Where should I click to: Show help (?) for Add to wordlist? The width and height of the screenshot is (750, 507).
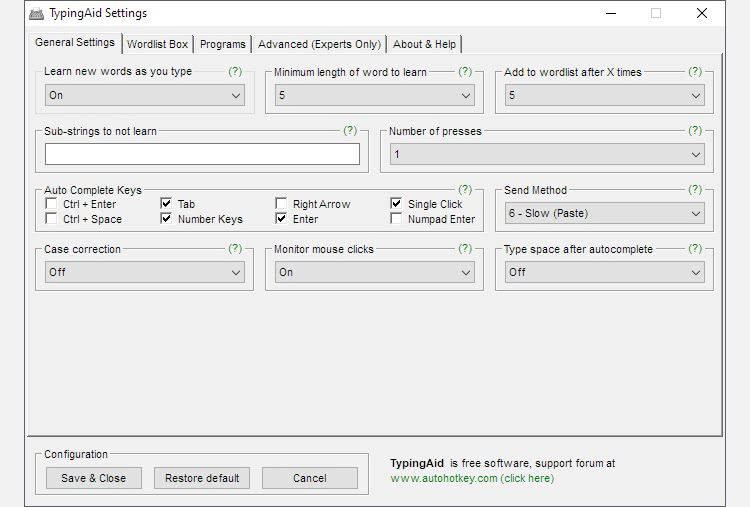pos(695,72)
